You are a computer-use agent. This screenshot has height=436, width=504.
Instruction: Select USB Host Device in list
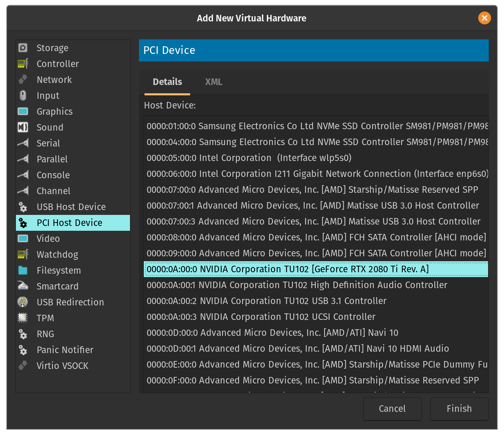(x=71, y=207)
